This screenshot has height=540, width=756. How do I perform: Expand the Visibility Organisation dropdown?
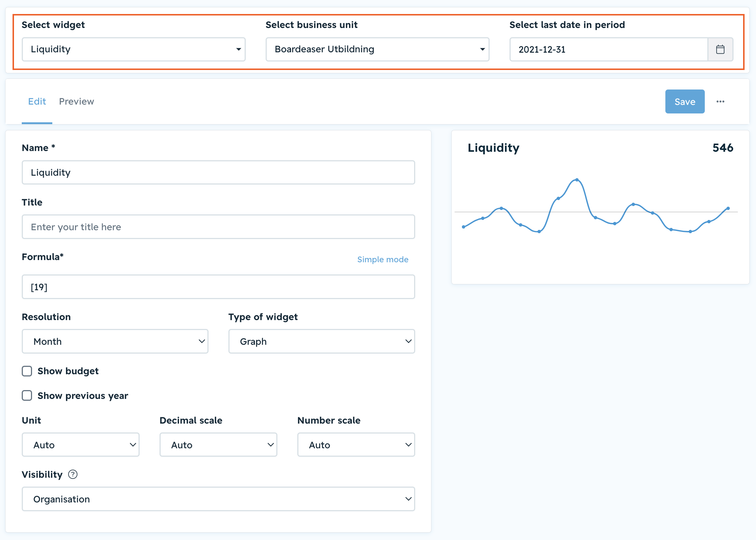(218, 499)
